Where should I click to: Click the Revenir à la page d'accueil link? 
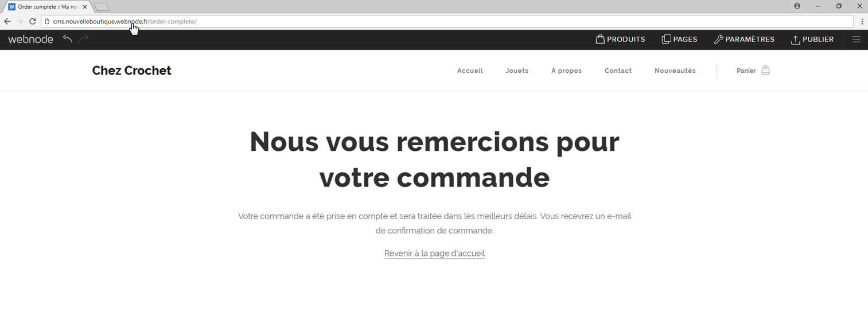434,253
